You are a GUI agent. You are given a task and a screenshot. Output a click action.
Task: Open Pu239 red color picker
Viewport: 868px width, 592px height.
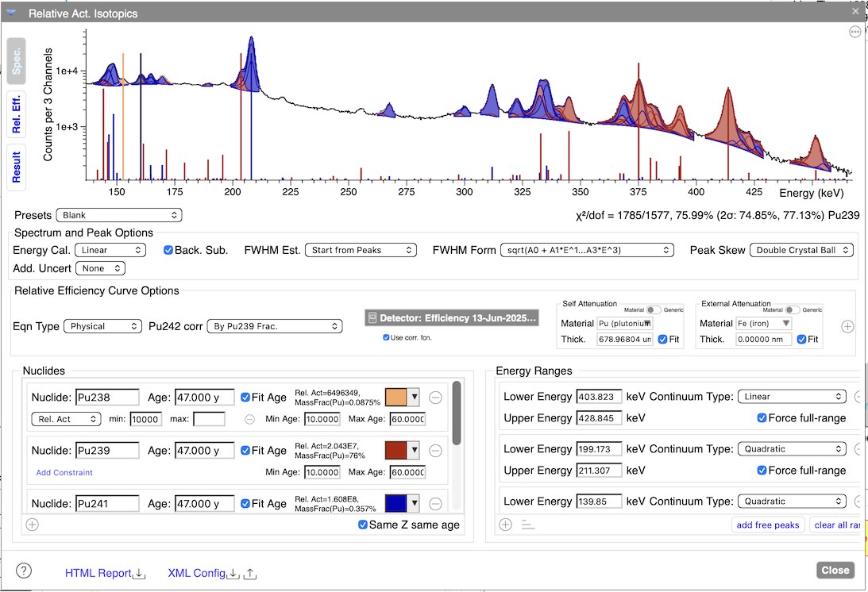403,451
